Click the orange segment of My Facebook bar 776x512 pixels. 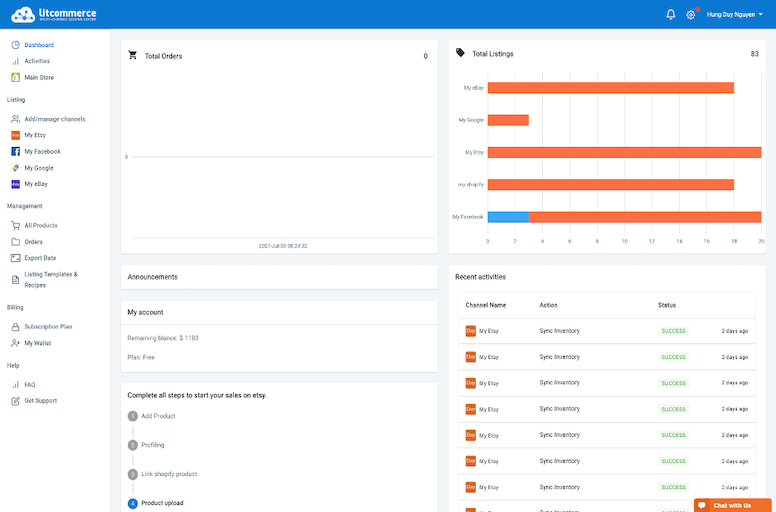coord(645,217)
